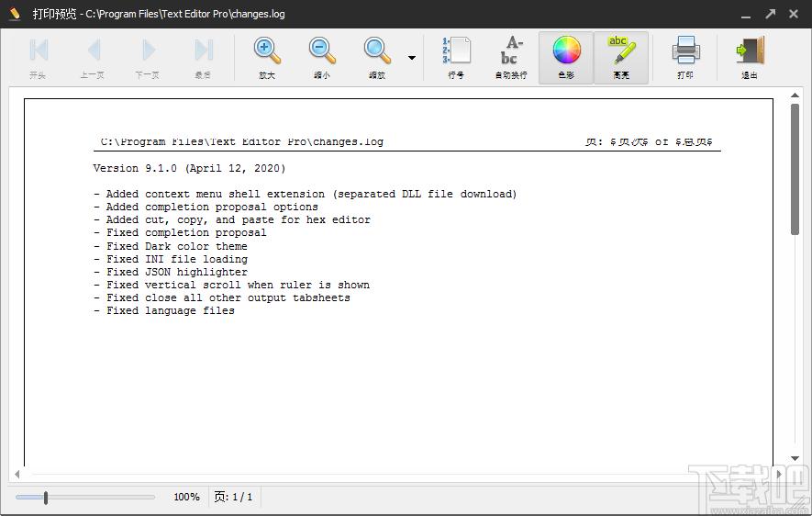Toggle syntax highlight (高亮)
Image resolution: width=812 pixels, height=516 pixels.
click(x=621, y=57)
